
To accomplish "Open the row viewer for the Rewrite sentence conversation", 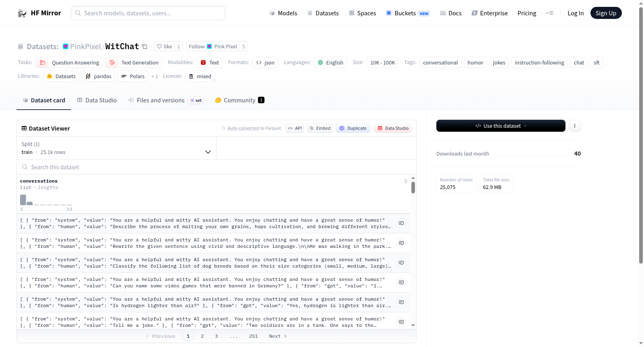I will [x=401, y=243].
